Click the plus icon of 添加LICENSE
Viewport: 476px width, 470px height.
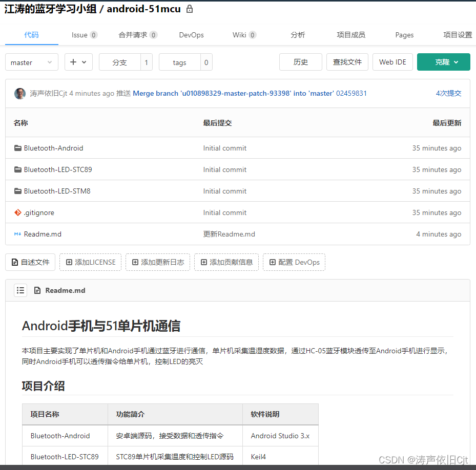coord(69,262)
